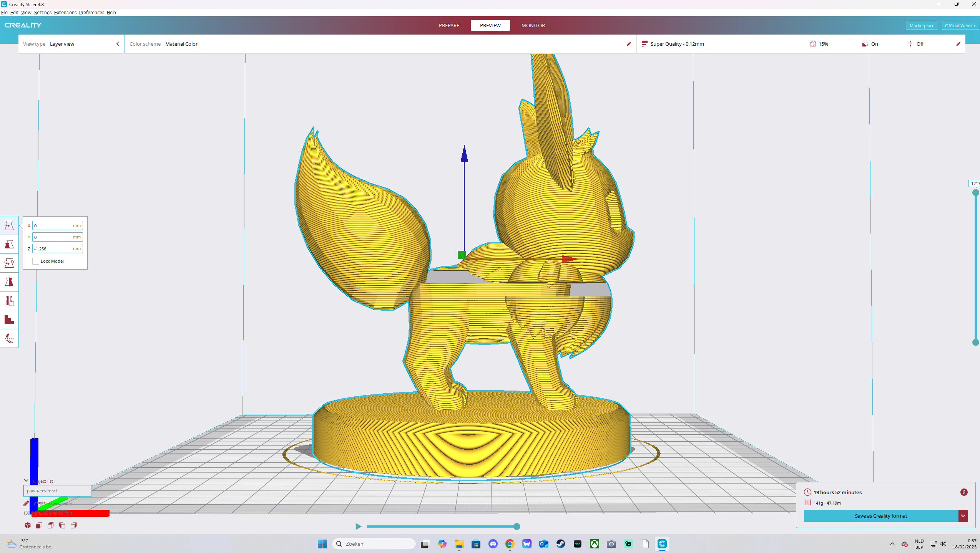This screenshot has height=553, width=980.
Task: Open Google Chrome from the taskbar
Action: [510, 544]
